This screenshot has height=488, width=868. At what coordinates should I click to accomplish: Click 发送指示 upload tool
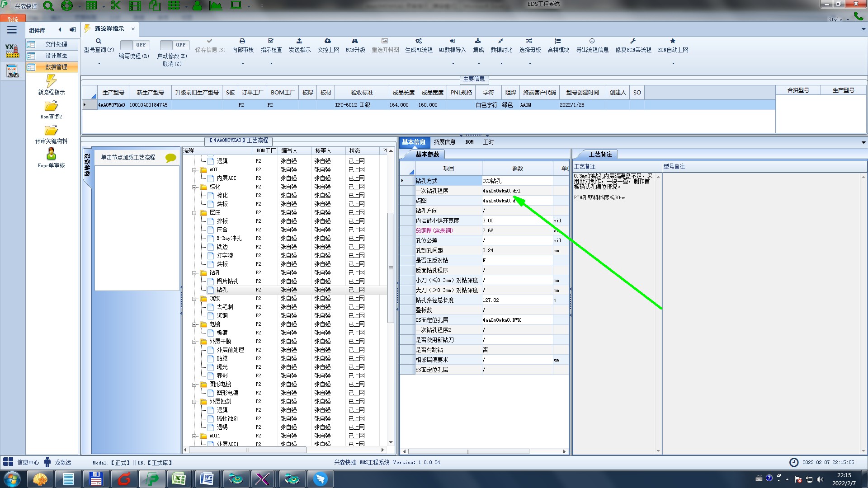point(300,46)
